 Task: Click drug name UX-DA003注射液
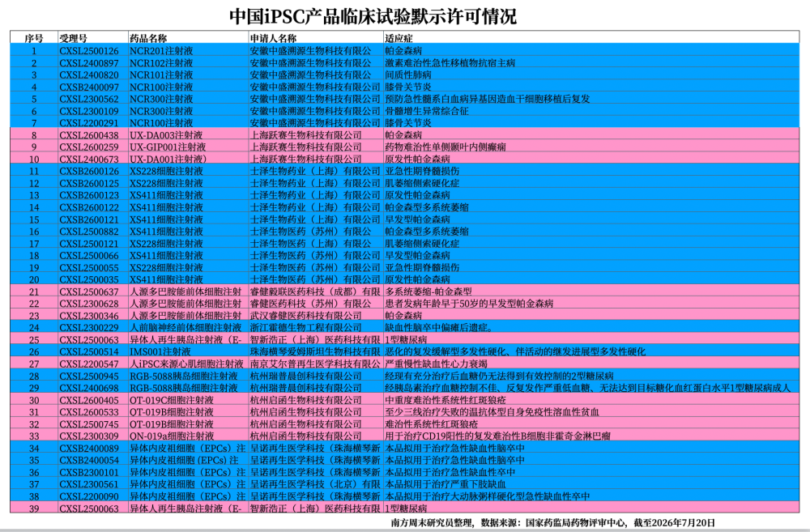[166, 134]
